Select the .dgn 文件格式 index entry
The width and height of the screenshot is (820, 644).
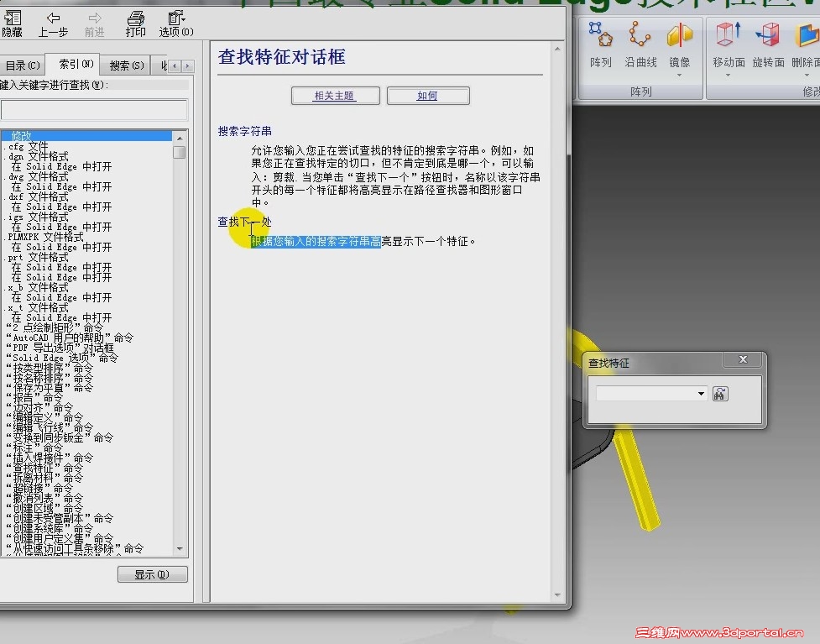pyautogui.click(x=37, y=156)
